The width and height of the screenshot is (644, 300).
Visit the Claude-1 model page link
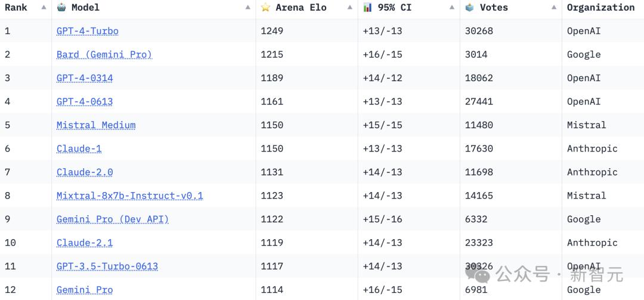coord(79,149)
